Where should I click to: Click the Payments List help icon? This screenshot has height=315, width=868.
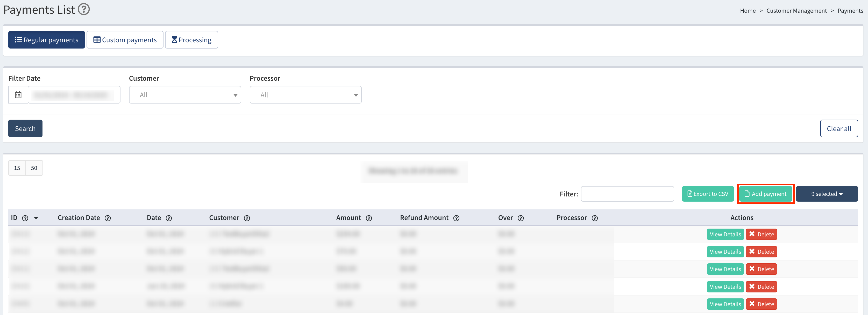(x=84, y=9)
